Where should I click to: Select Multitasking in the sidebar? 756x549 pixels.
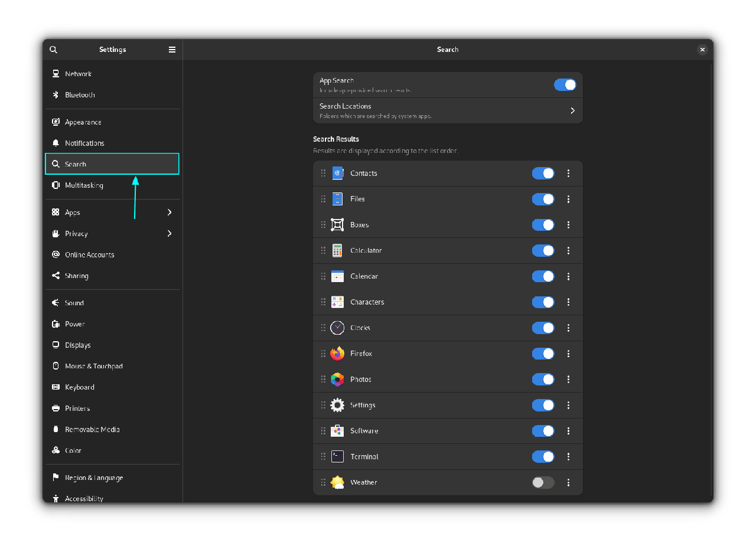84,185
